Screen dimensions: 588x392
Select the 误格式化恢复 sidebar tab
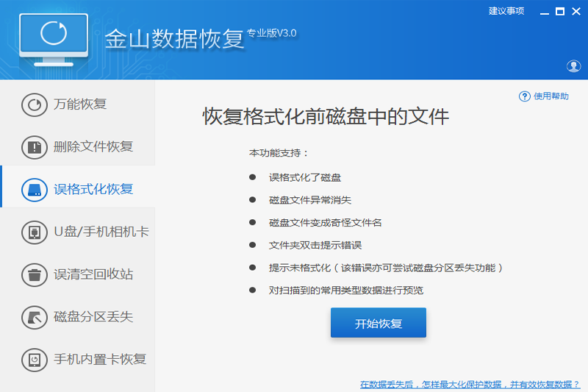pyautogui.click(x=77, y=186)
